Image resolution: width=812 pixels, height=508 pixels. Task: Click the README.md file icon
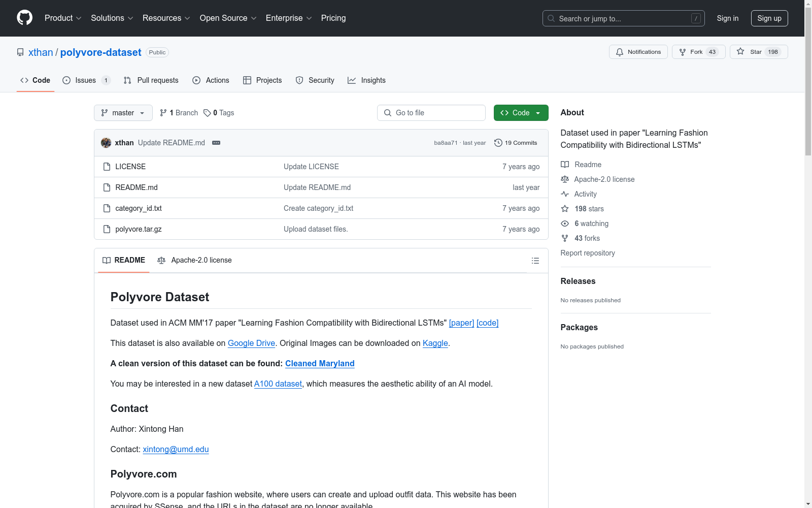107,187
